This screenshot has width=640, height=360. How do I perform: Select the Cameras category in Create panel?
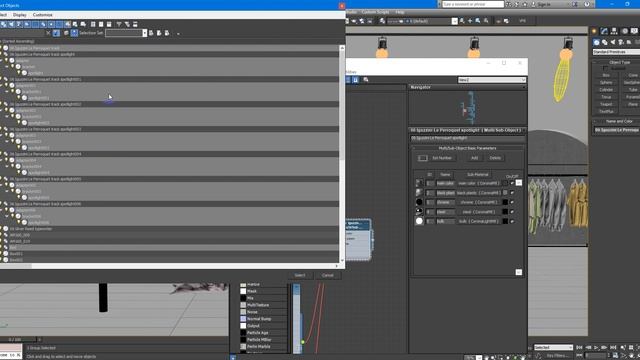click(x=621, y=42)
